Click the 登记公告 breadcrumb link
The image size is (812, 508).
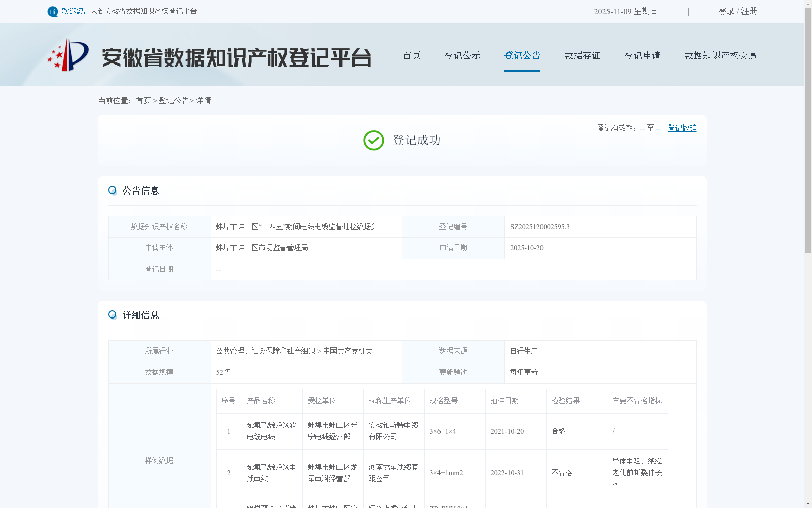(174, 101)
